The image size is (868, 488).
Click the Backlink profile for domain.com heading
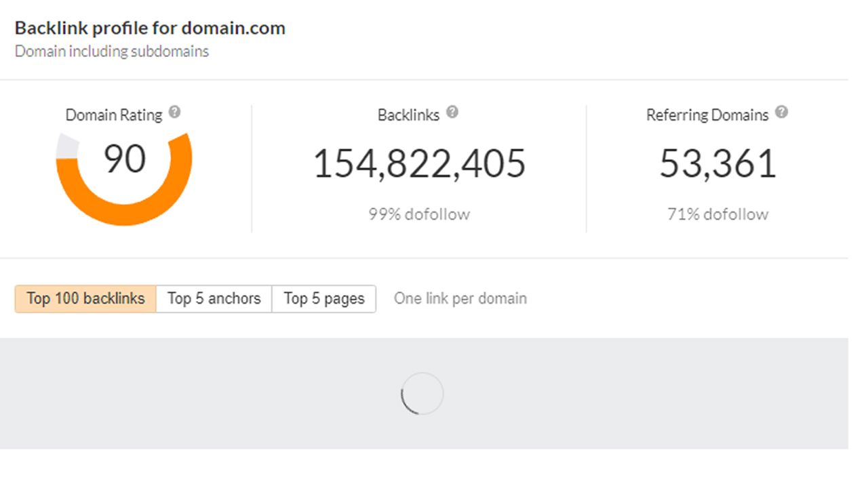tap(150, 28)
